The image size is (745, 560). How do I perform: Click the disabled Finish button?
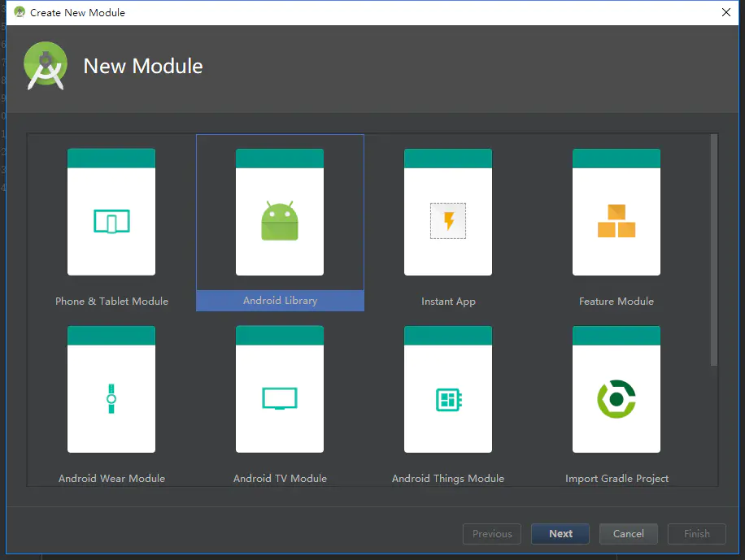(x=696, y=534)
